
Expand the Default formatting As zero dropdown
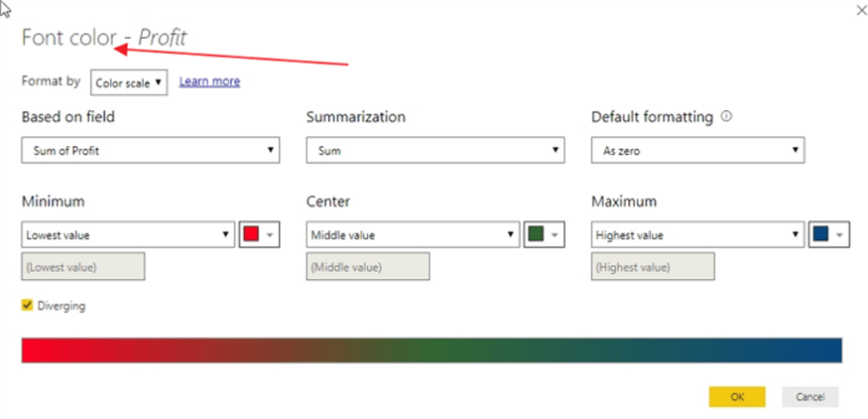point(696,151)
